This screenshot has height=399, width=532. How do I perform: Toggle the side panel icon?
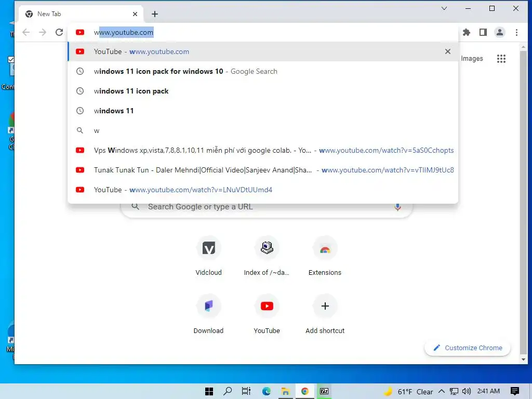click(x=483, y=32)
